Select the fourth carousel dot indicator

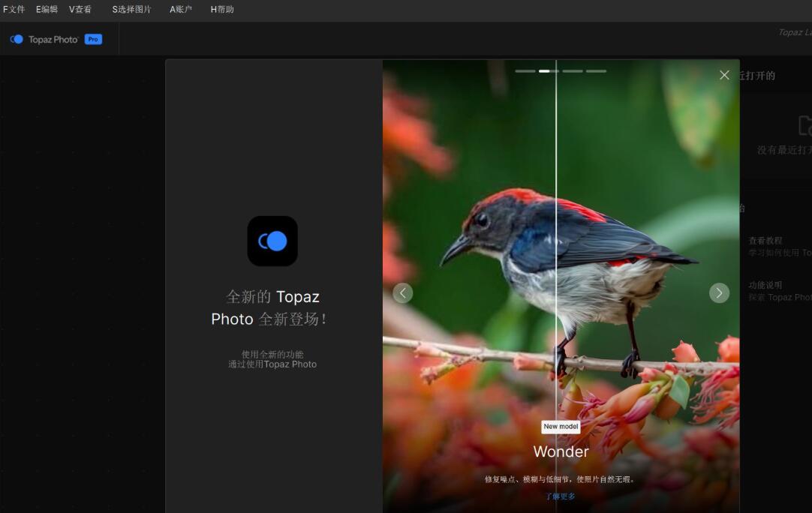596,70
